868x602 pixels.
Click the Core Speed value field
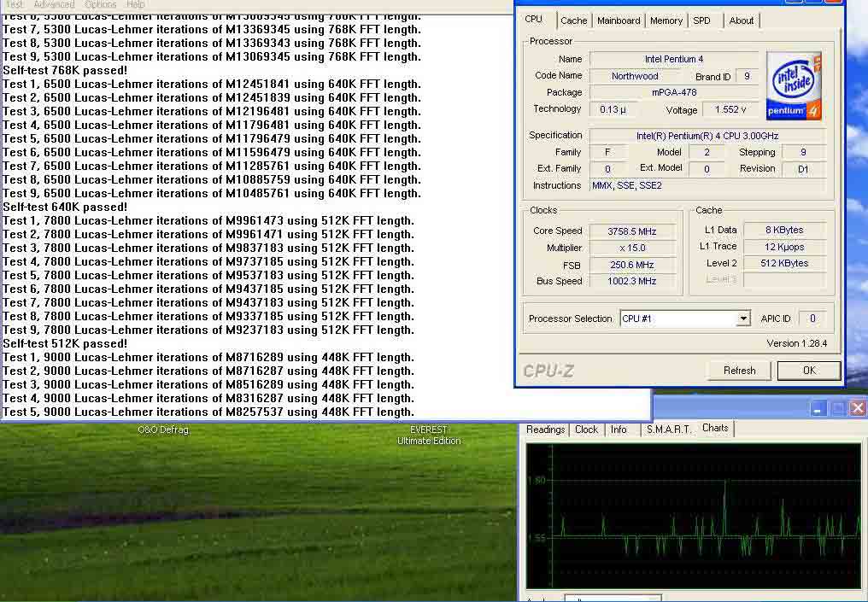(x=631, y=231)
